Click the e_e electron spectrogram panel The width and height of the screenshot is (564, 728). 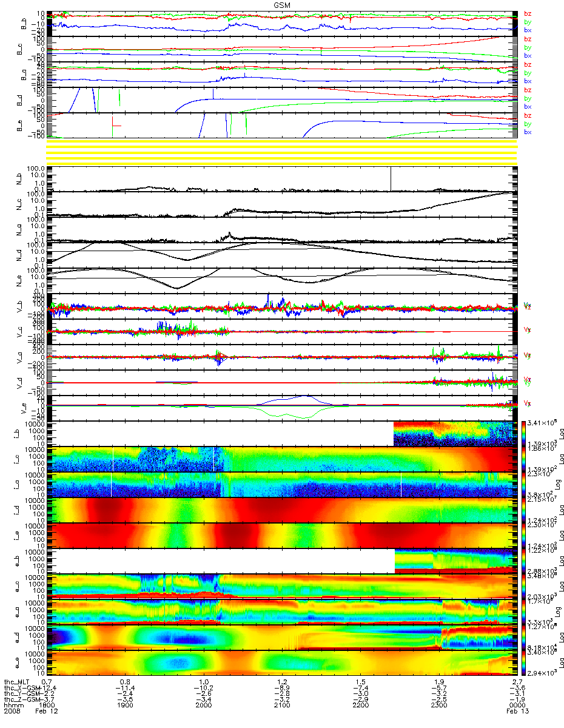pos(282,662)
